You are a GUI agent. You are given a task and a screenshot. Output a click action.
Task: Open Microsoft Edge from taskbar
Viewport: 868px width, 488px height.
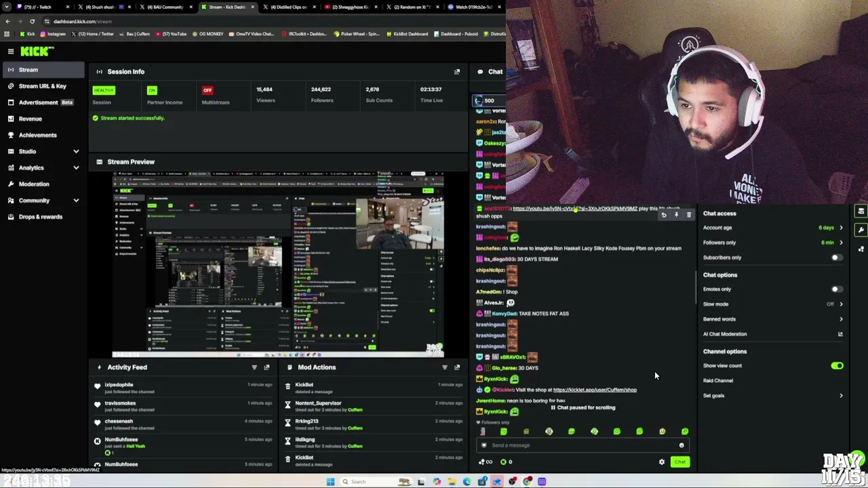467,482
